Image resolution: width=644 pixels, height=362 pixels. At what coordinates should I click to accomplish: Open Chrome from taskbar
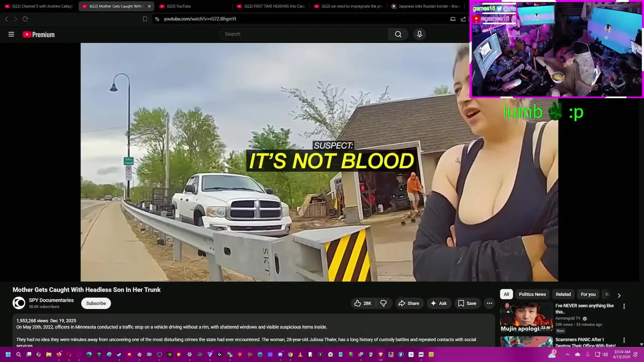[x=290, y=354]
